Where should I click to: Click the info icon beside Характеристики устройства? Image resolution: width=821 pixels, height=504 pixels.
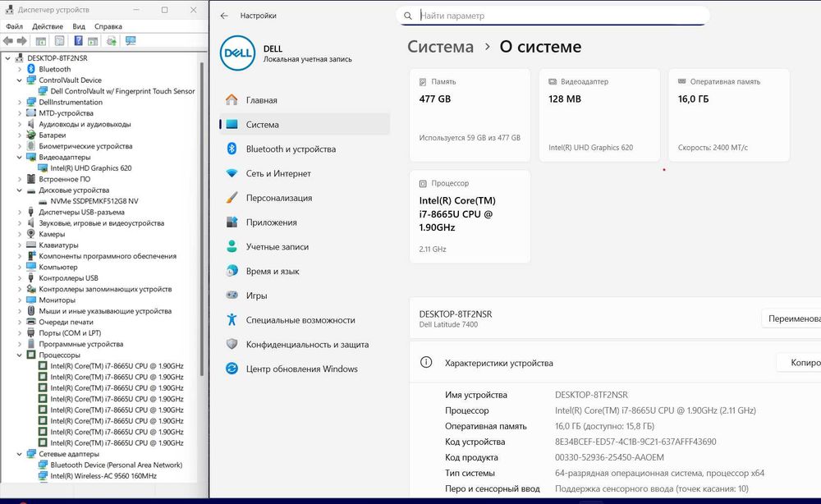[x=426, y=362]
